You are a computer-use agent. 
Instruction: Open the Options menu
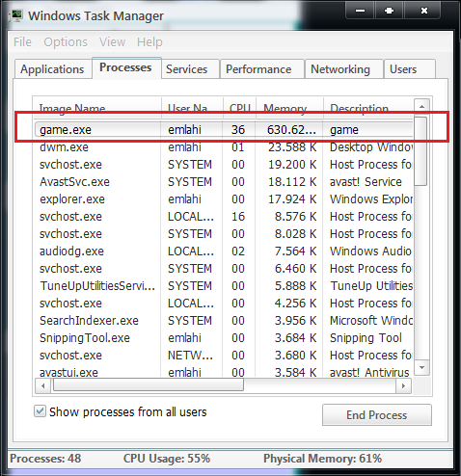66,42
